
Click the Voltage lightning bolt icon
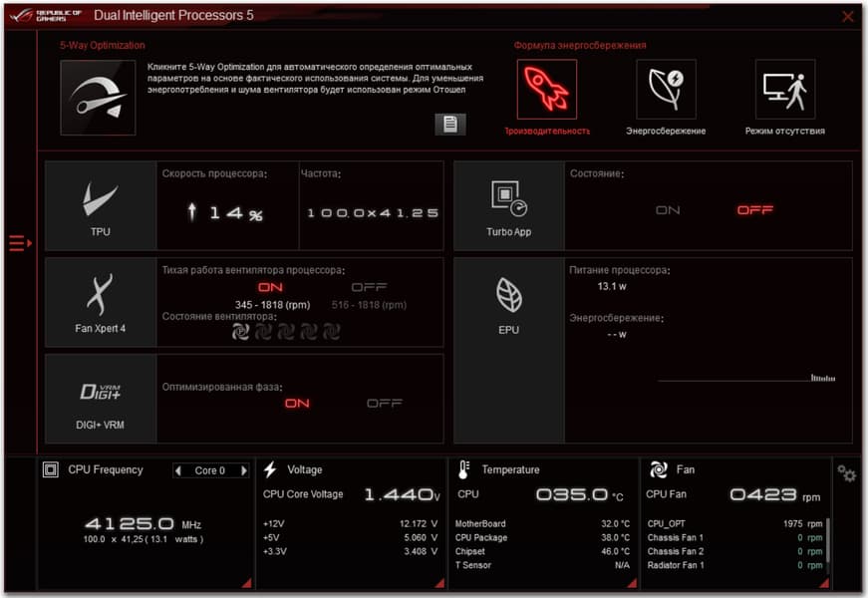[270, 469]
